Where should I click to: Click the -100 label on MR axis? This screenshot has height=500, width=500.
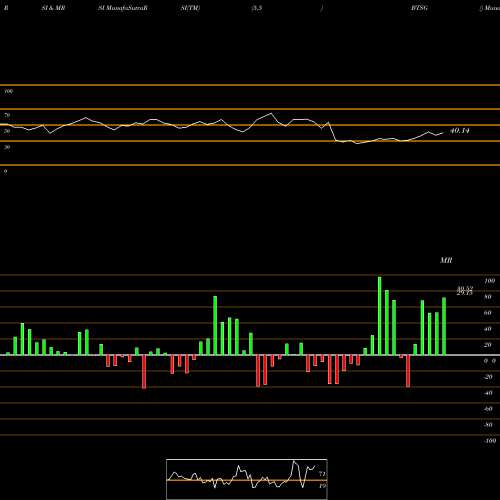pos(490,441)
